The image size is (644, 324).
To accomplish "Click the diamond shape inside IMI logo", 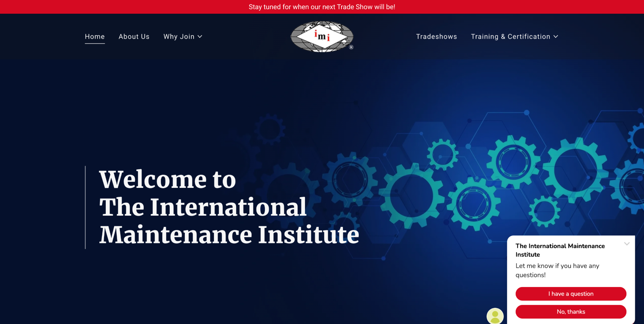I will click(322, 37).
